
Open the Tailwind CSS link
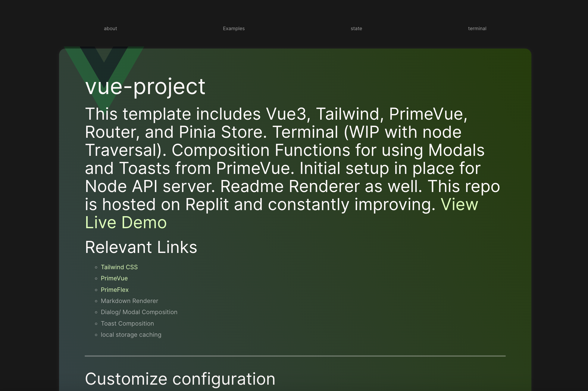(119, 267)
